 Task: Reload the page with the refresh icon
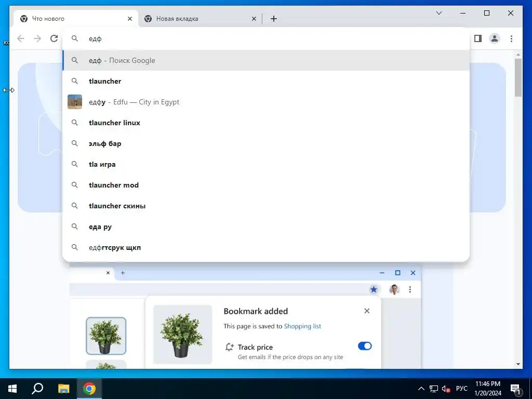click(54, 38)
